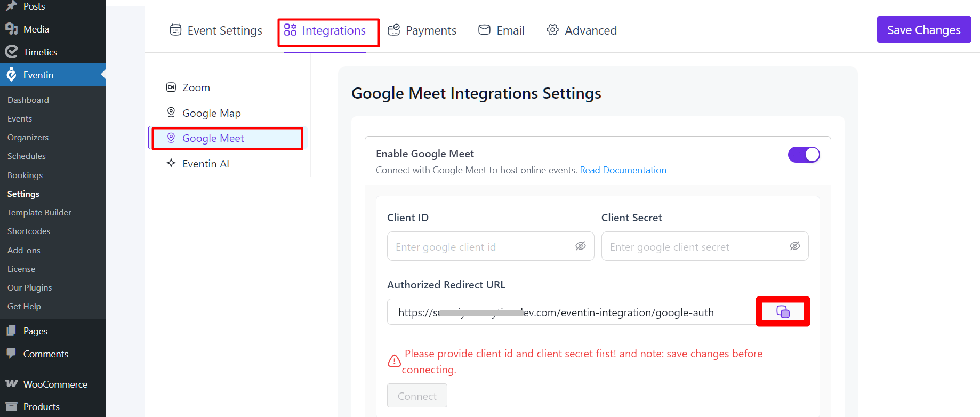The width and height of the screenshot is (980, 417).
Task: Click the Zoom camera icon
Action: (x=171, y=87)
